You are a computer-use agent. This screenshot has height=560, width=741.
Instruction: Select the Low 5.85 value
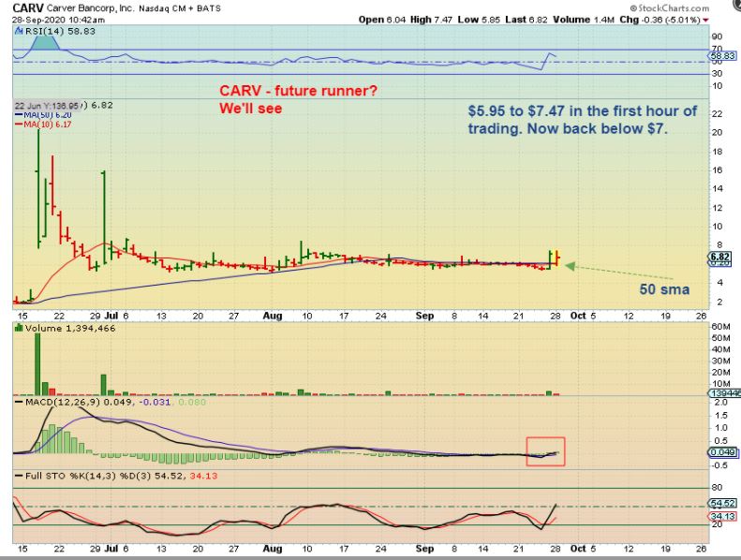point(480,20)
